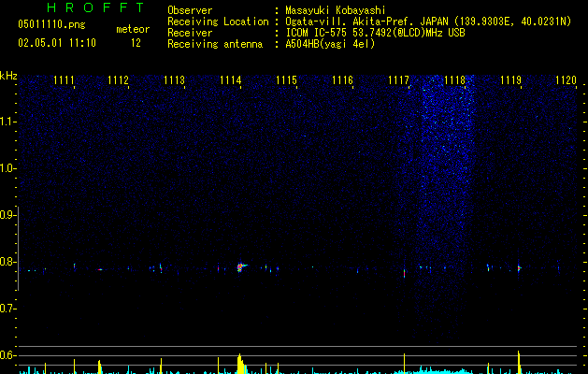Click the 1113 time marker
588x374 pixels.
[175, 80]
